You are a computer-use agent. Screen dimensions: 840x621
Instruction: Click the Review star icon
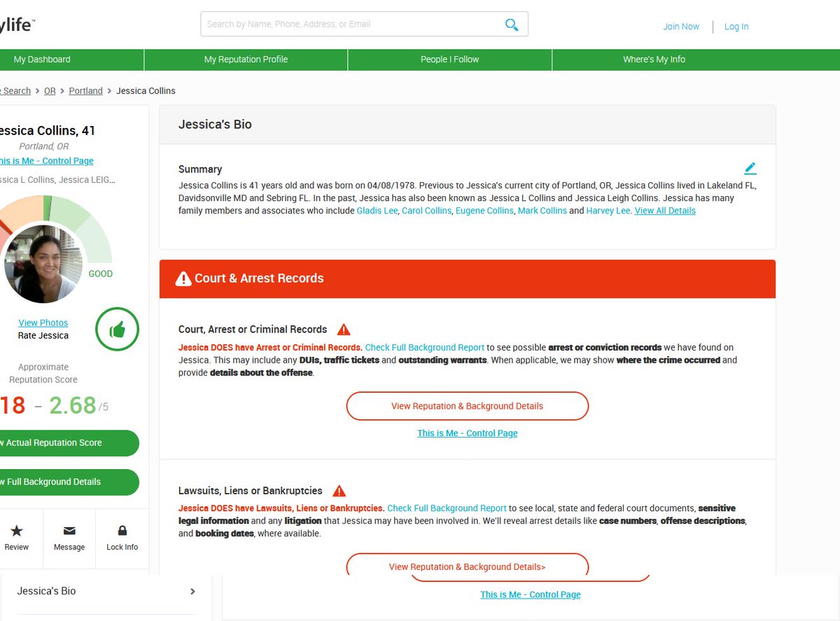pos(17,531)
